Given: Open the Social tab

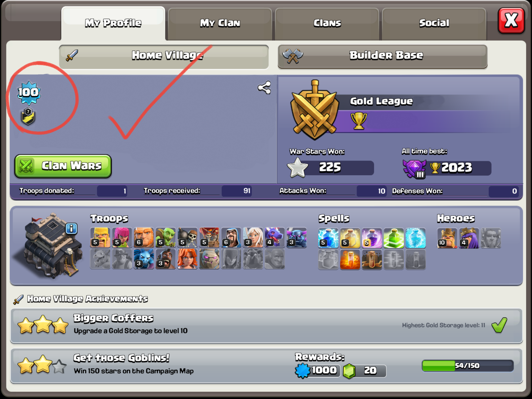Looking at the screenshot, I should coord(434,24).
